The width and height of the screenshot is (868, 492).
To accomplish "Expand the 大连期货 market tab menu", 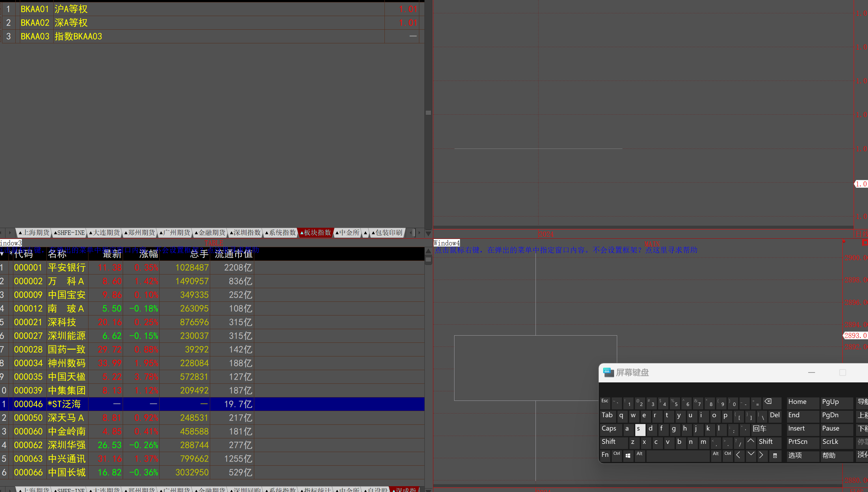I will [x=105, y=233].
